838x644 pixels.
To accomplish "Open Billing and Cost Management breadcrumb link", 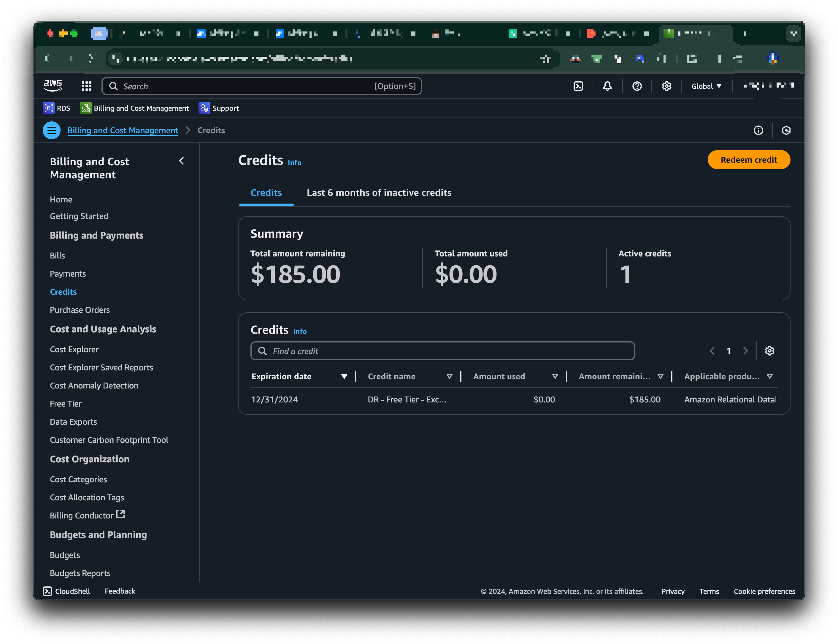I will click(x=123, y=130).
